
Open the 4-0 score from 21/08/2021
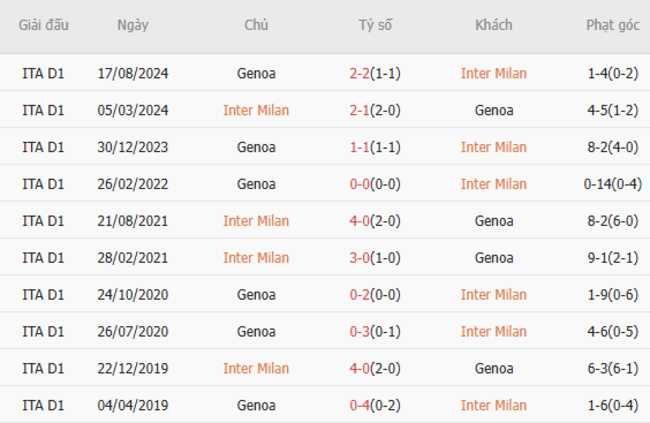(x=361, y=221)
